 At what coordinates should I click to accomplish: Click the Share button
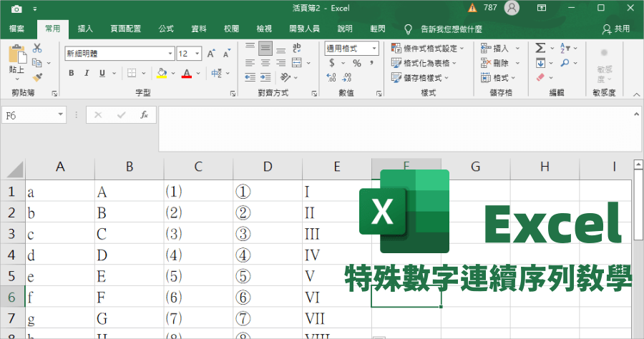pos(616,29)
